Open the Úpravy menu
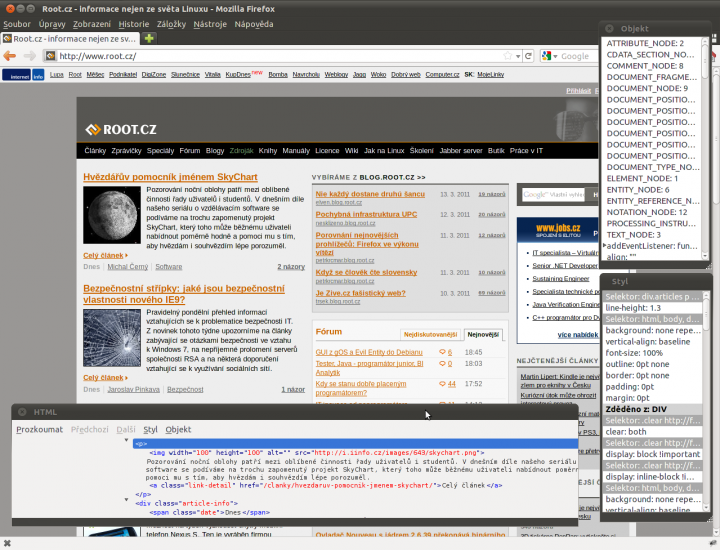 pos(52,24)
